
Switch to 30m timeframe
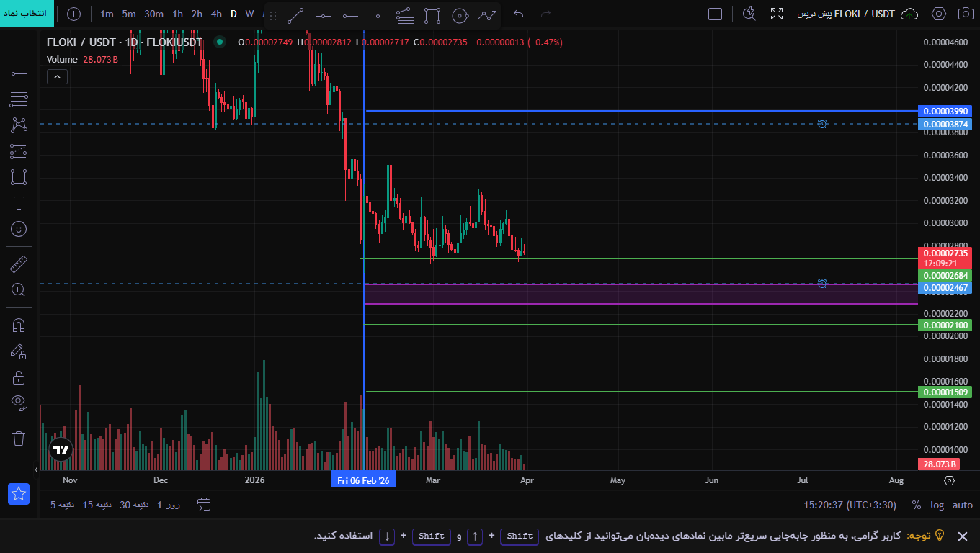(153, 14)
